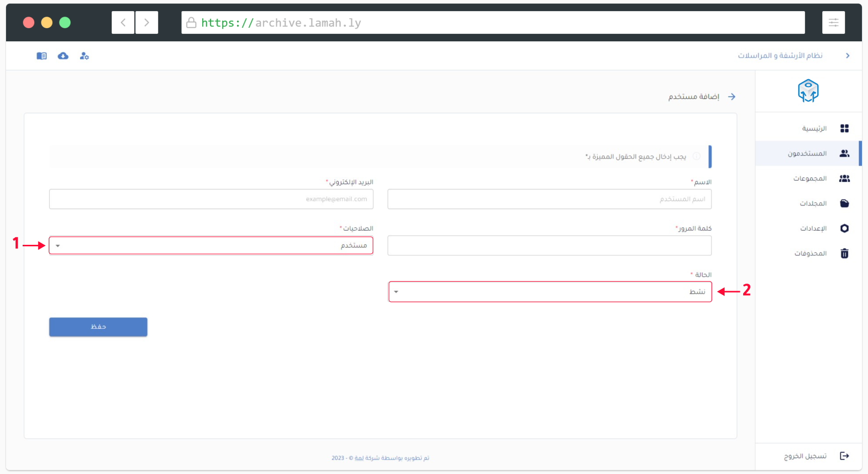
Task: Click the app cube logo in sidebar
Action: [x=808, y=91]
